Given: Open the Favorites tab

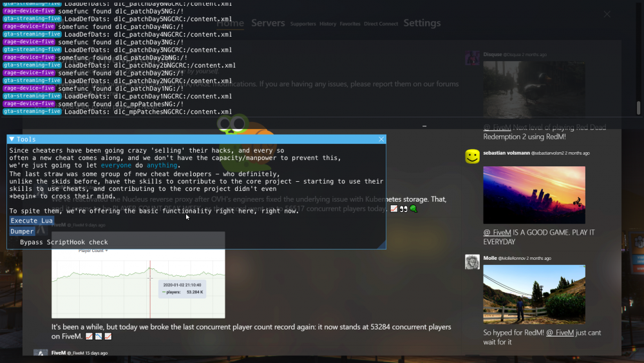Looking at the screenshot, I should [350, 24].
